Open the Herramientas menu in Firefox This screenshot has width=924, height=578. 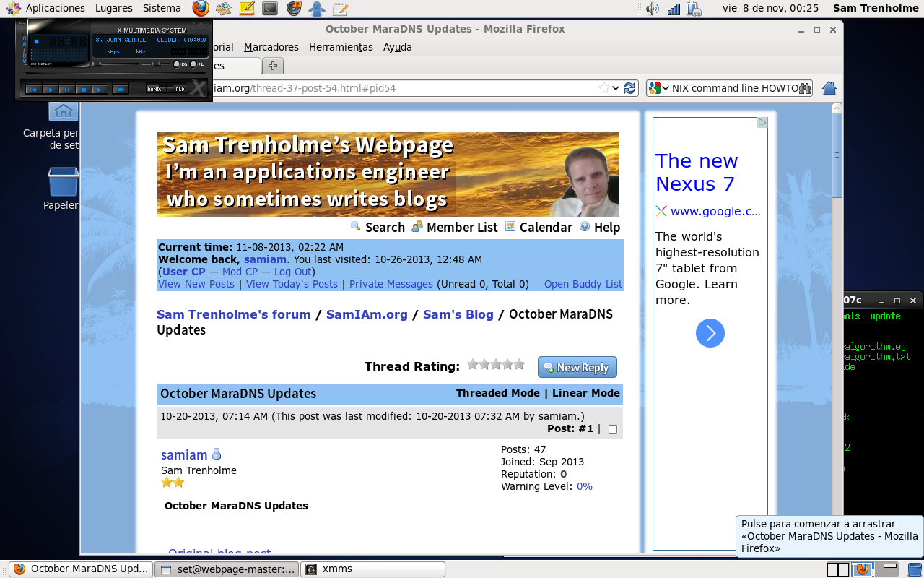pyautogui.click(x=341, y=47)
